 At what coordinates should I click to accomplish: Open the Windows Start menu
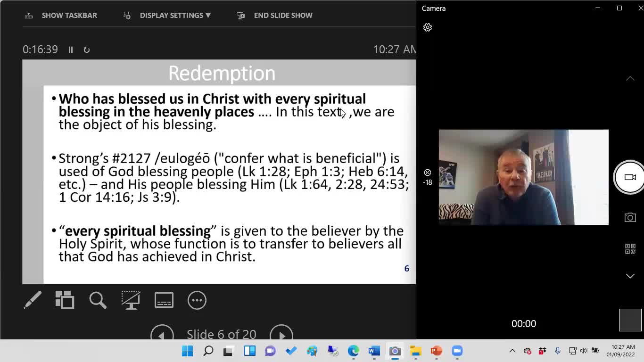(x=187, y=351)
